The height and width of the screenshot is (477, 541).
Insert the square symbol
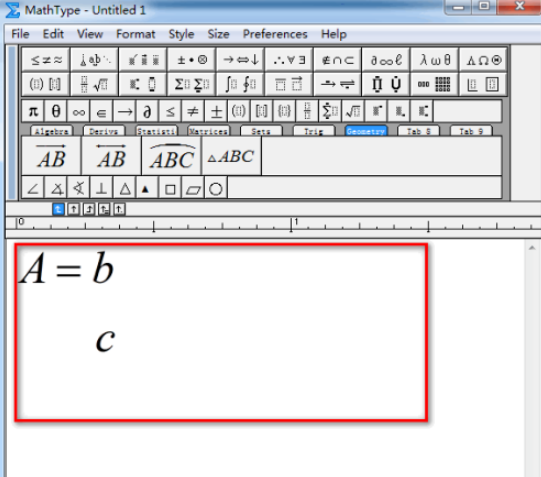click(170, 188)
